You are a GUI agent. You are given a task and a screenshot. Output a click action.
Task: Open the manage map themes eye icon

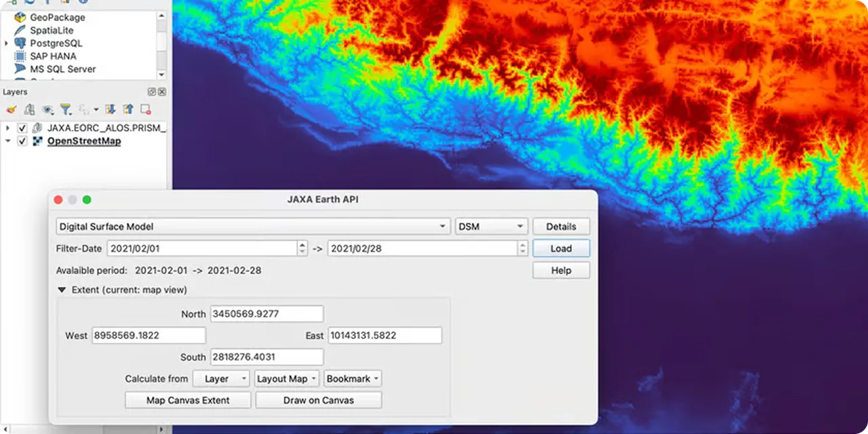coord(47,109)
